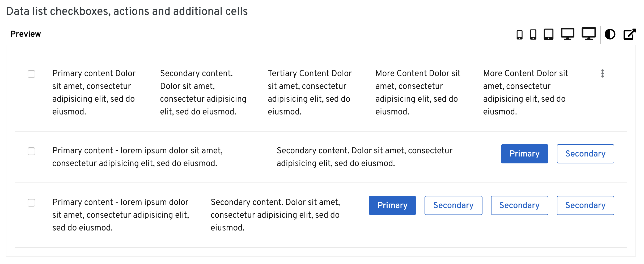This screenshot has height=264, width=644.
Task: Click the middle Secondary button in third row
Action: (x=519, y=205)
